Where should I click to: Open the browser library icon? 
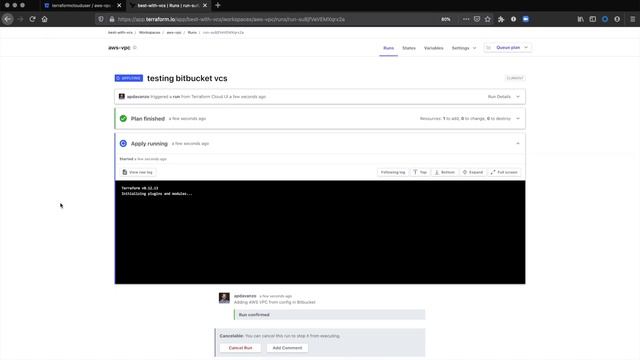point(580,19)
